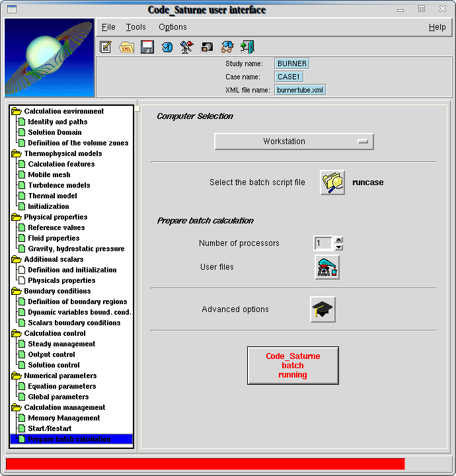
Task: Browse for the batch script file
Action: coord(332,182)
